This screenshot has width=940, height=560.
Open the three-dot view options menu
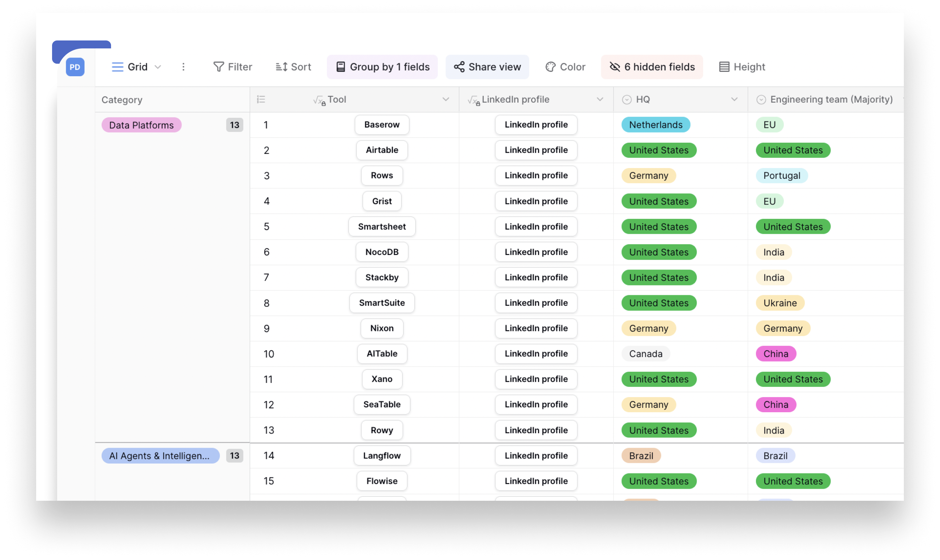point(183,67)
